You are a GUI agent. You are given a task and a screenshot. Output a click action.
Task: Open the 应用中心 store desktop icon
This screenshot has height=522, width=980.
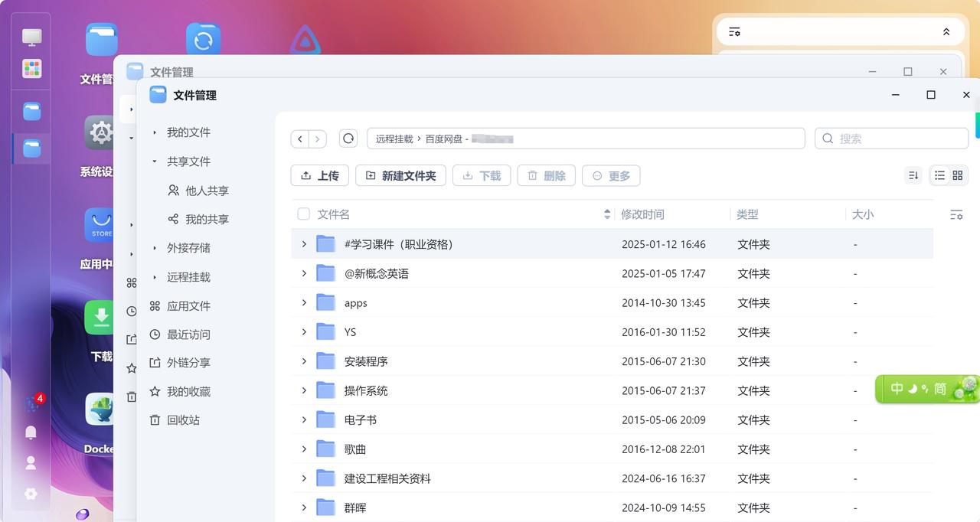[99, 225]
